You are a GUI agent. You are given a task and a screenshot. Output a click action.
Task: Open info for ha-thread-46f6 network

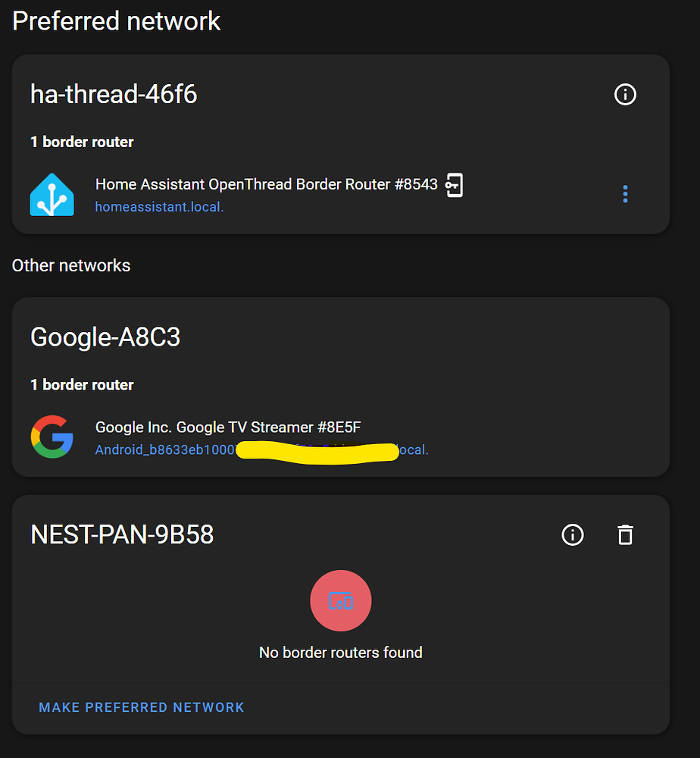coord(625,94)
